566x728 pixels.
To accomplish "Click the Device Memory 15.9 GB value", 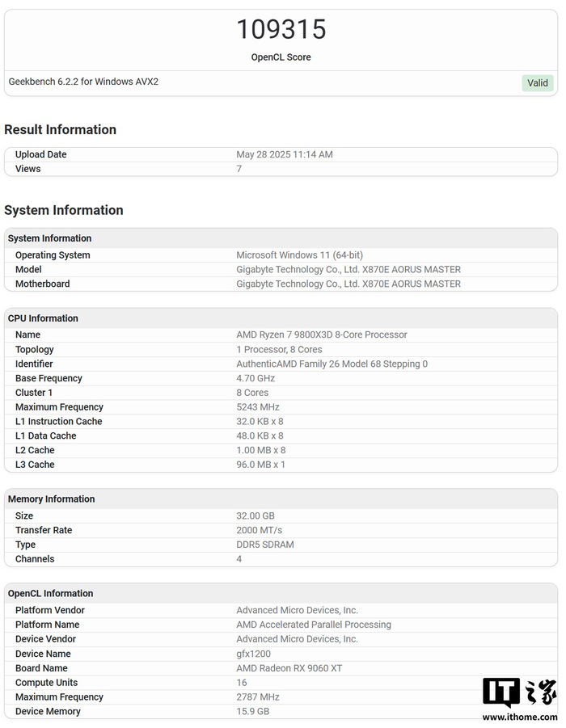I will [252, 712].
